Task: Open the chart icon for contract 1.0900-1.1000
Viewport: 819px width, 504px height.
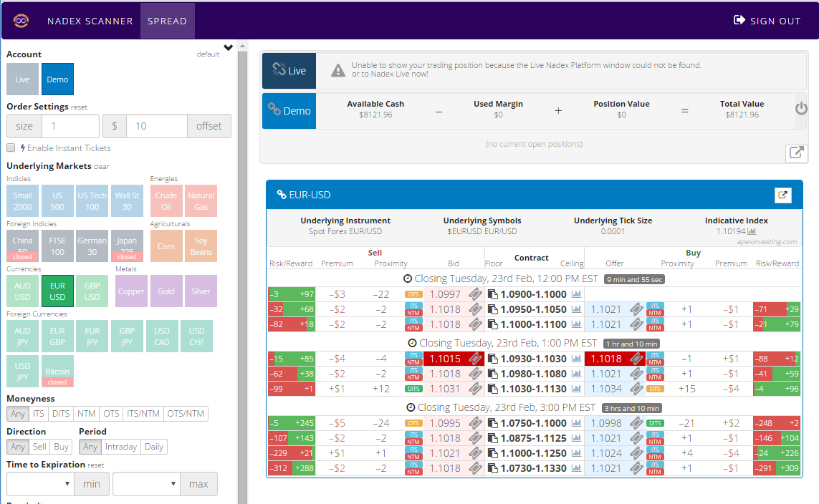Action: coord(576,294)
